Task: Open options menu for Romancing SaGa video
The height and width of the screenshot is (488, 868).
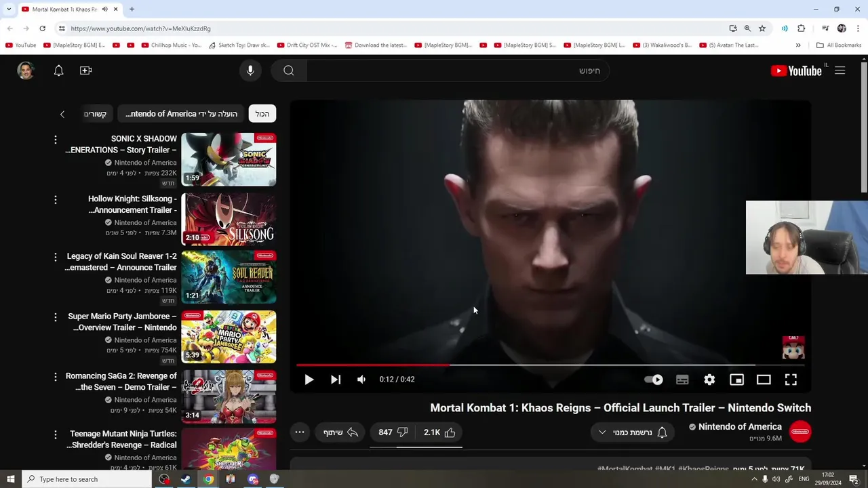Action: tap(56, 376)
